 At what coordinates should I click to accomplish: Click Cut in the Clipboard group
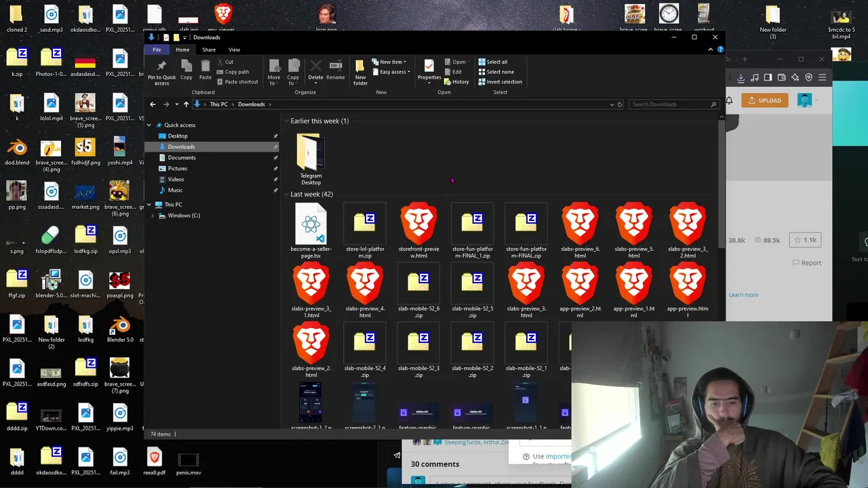click(x=224, y=62)
